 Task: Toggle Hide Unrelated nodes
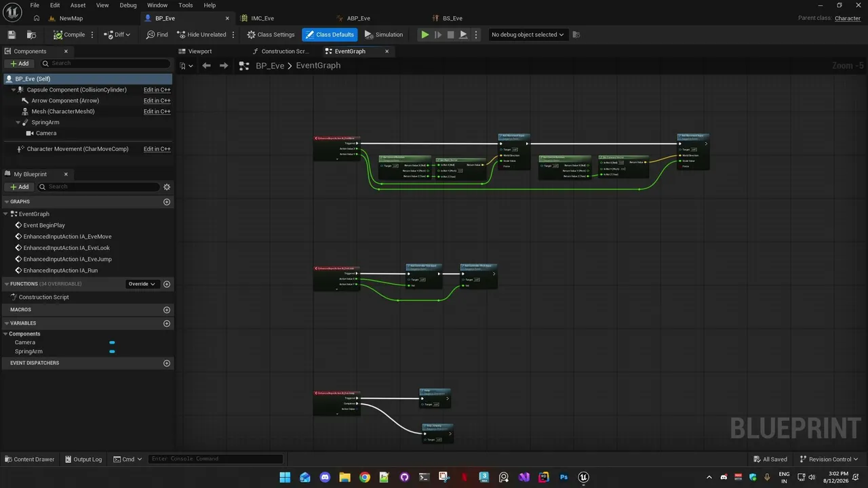(x=201, y=35)
